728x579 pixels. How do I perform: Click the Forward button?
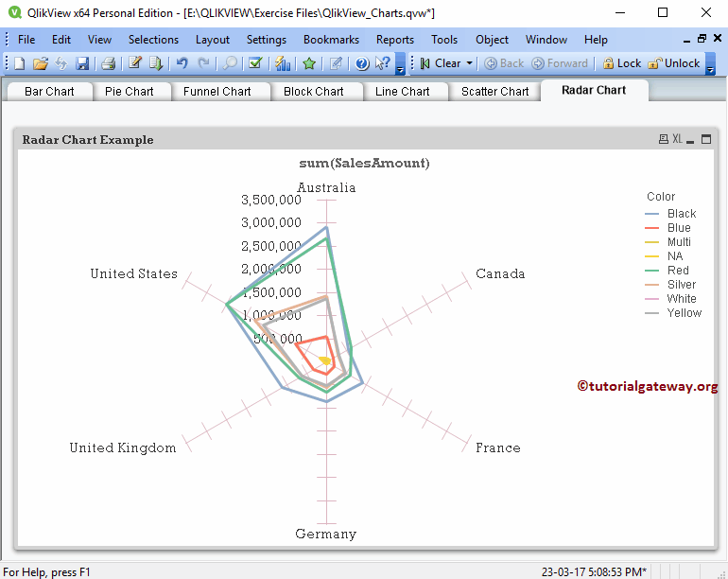(x=560, y=63)
